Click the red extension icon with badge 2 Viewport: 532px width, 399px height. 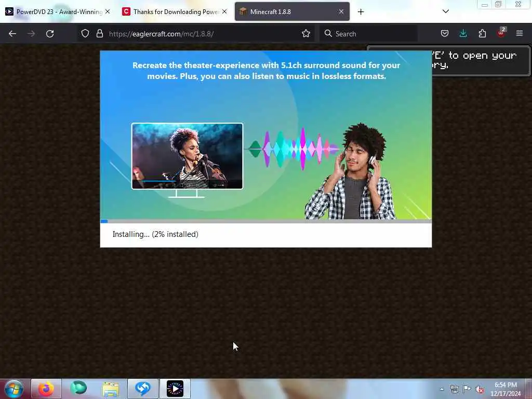click(x=501, y=33)
